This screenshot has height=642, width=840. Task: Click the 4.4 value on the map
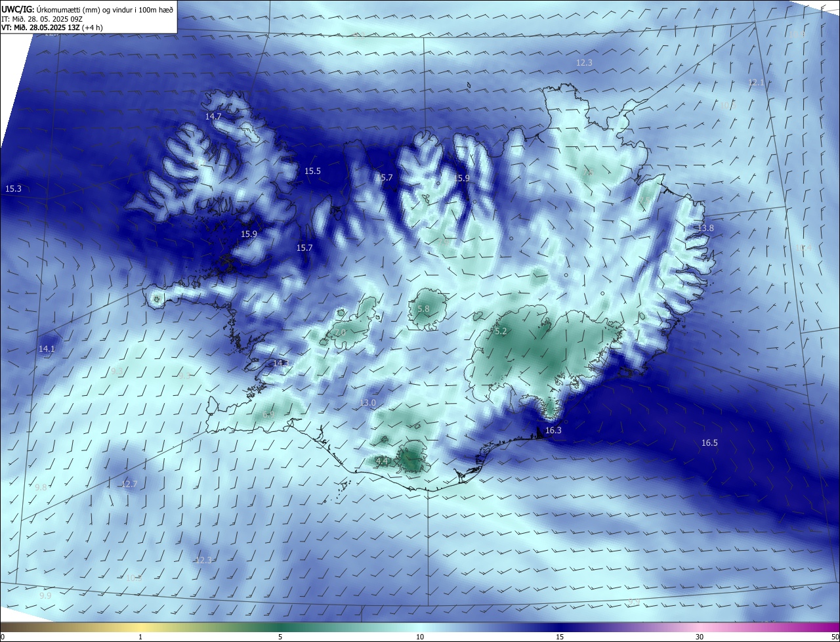pyautogui.click(x=382, y=461)
